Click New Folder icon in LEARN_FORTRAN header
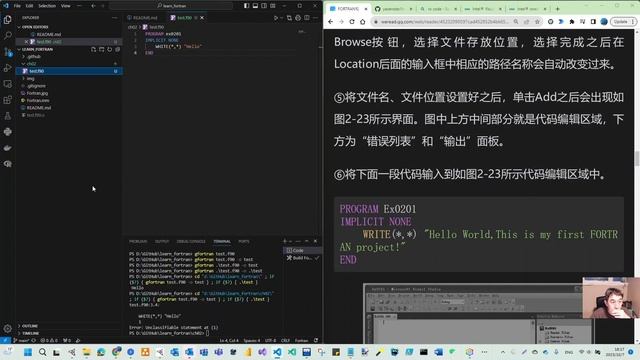The image size is (640, 360). point(102,49)
